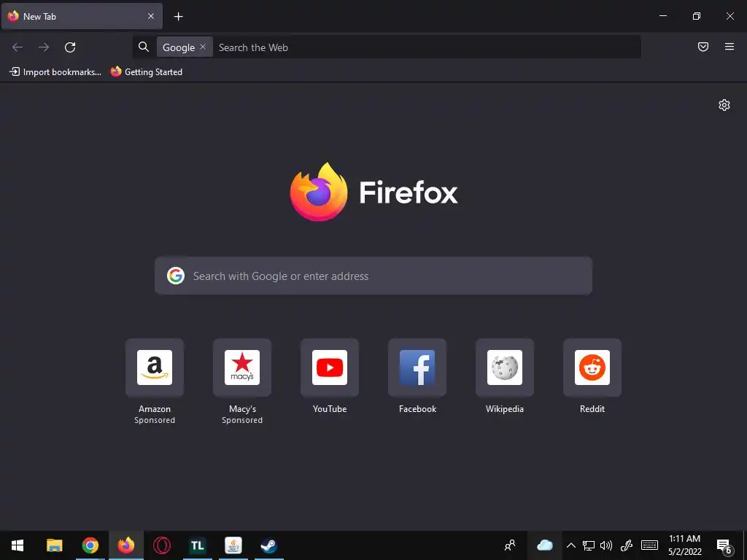Screen dimensions: 747x560
Task: Open the Windows Start menu
Action: [18, 545]
